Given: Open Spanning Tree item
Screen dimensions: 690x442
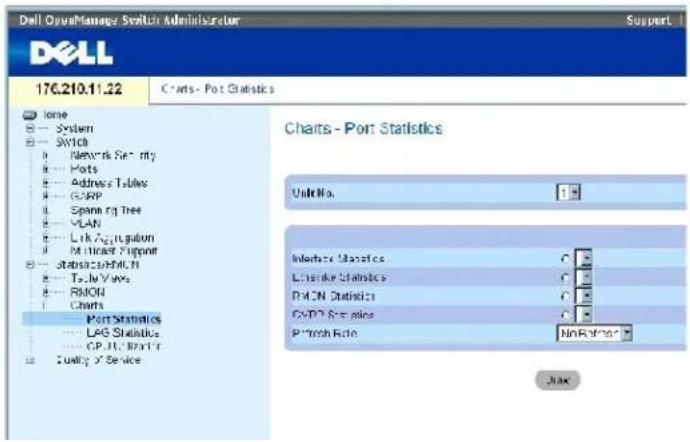Looking at the screenshot, I should [x=106, y=210].
